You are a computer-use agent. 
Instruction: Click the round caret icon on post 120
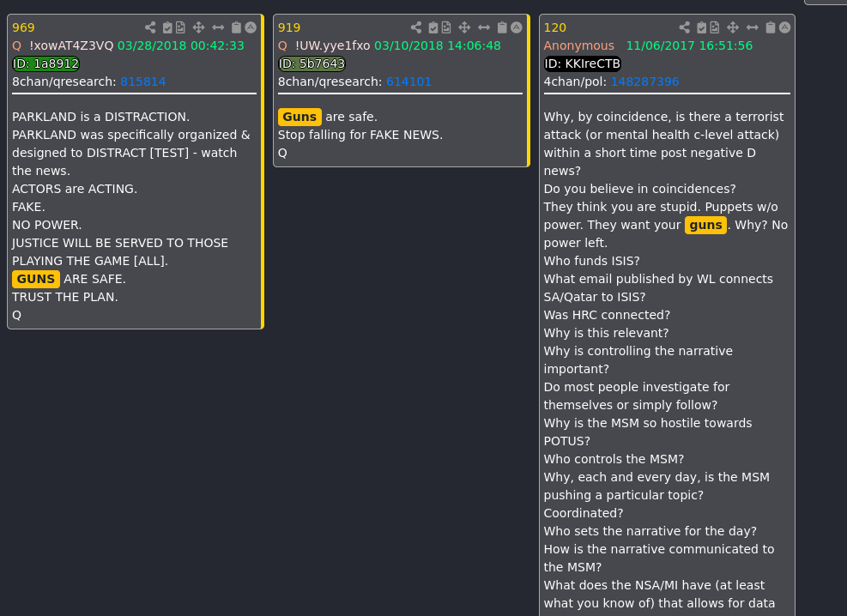click(x=785, y=27)
